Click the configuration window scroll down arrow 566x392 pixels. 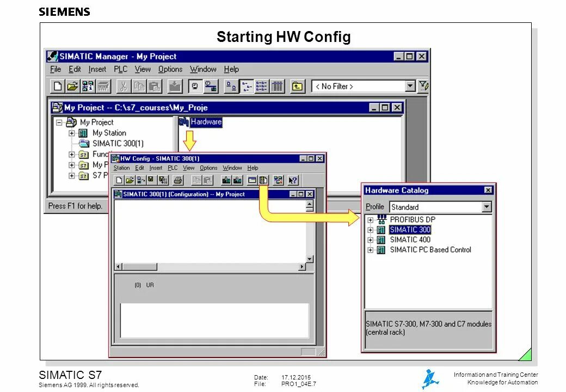click(309, 259)
